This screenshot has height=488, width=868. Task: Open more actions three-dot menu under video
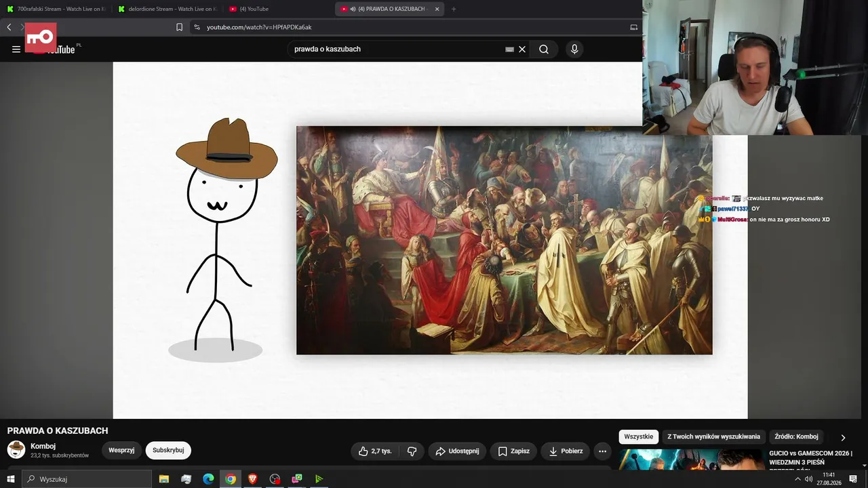602,451
